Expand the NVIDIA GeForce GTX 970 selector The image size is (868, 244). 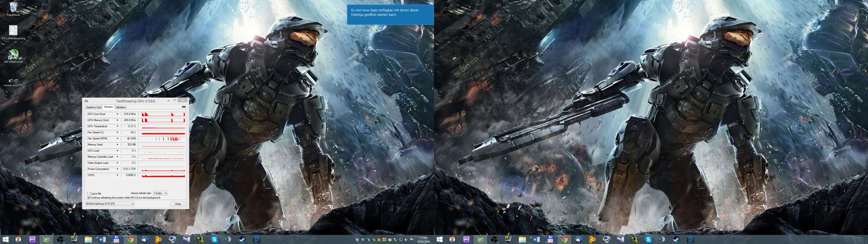(x=110, y=204)
